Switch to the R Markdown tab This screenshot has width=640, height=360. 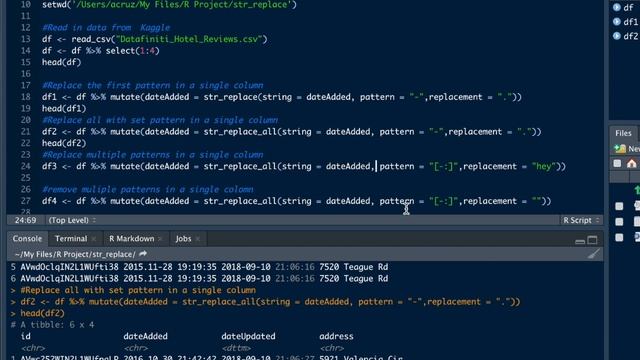[x=131, y=239]
